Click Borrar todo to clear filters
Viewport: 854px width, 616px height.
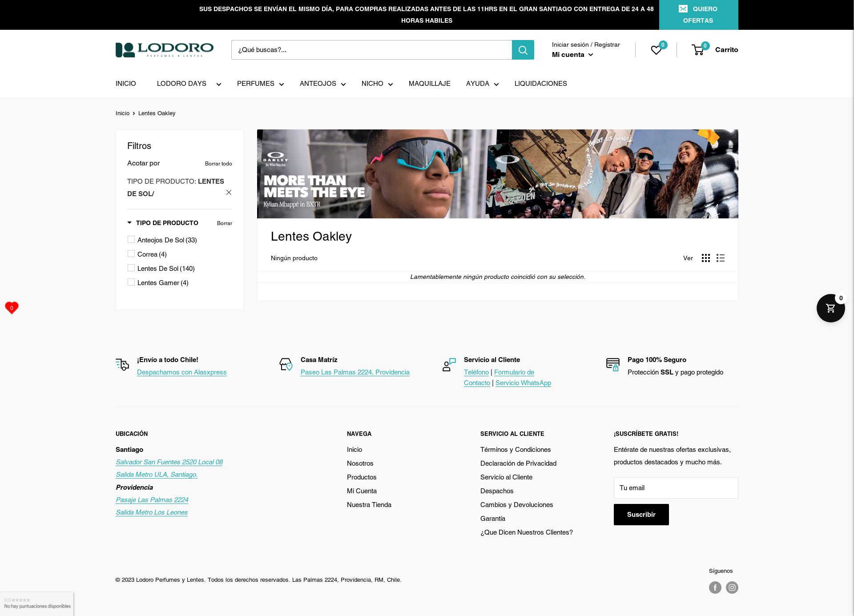[x=218, y=164]
